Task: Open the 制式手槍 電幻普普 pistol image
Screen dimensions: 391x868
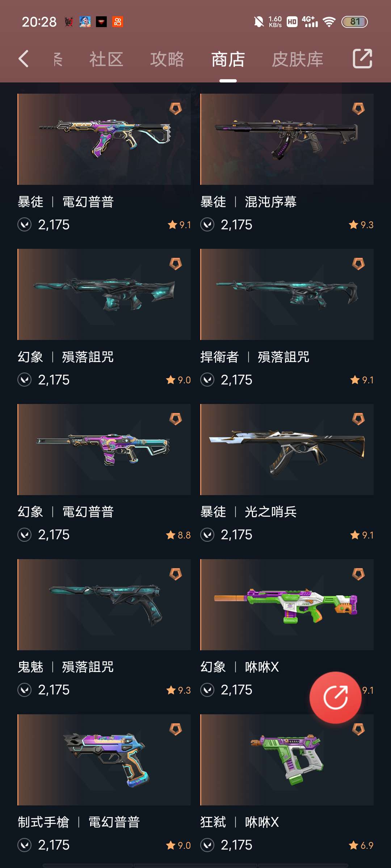Action: 104,760
